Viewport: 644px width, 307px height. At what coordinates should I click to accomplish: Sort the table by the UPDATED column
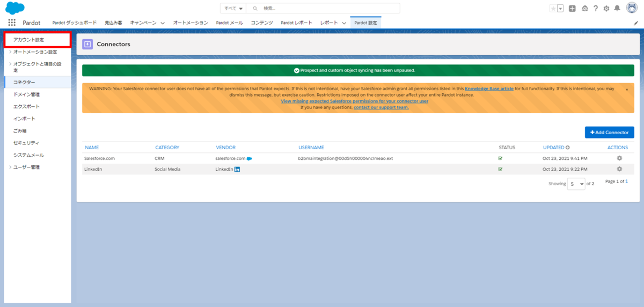pos(553,148)
